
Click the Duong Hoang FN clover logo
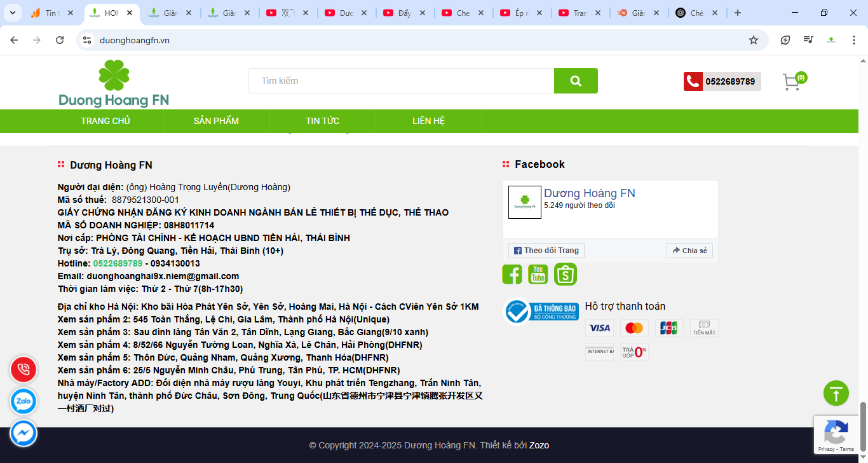tap(114, 83)
